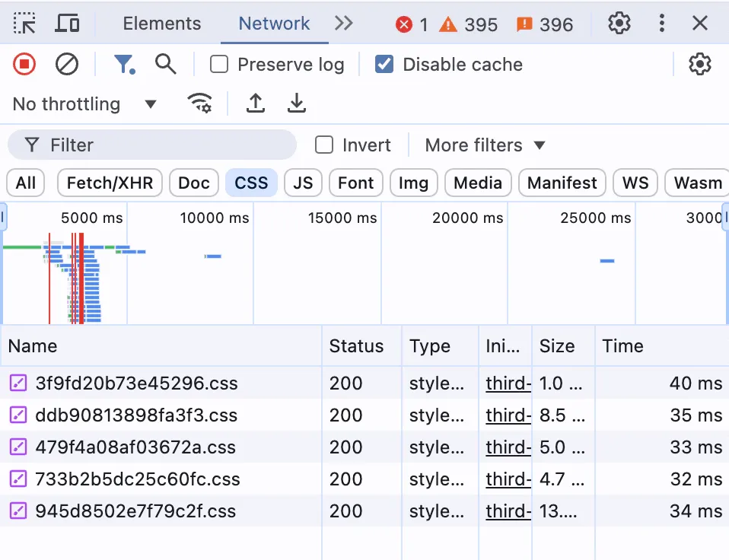Activate the inspect element picker tool
The height and width of the screenshot is (560, 729).
[24, 24]
